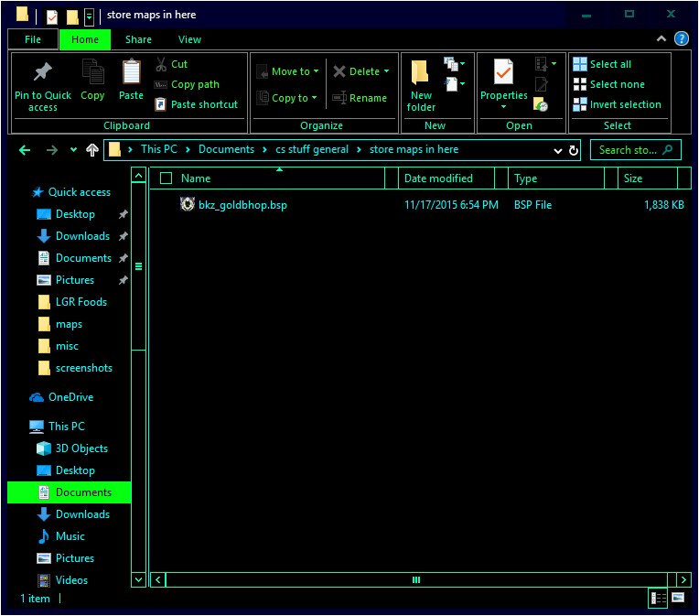Viewport: 699px width, 616px height.
Task: Click the Paste clipboard icon
Action: coord(131,71)
